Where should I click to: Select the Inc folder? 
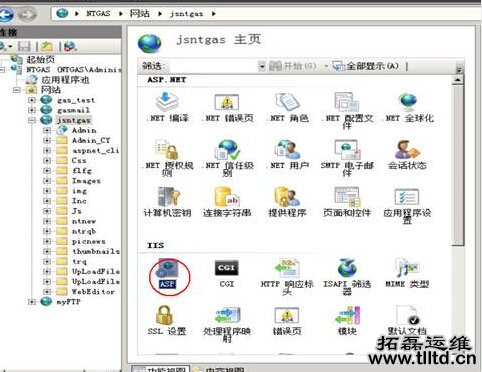click(79, 201)
